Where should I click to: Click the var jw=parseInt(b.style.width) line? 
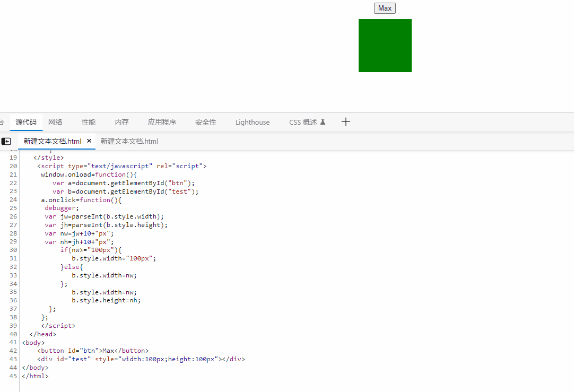tap(105, 216)
